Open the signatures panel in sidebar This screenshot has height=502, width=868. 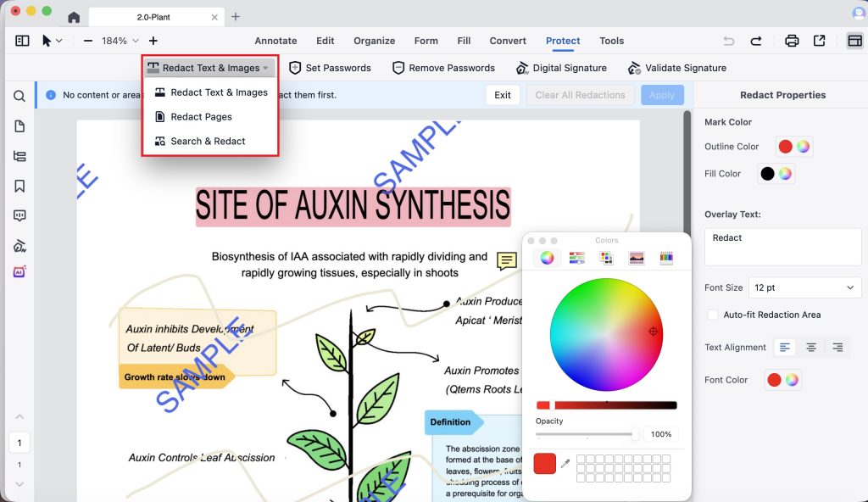click(x=19, y=245)
